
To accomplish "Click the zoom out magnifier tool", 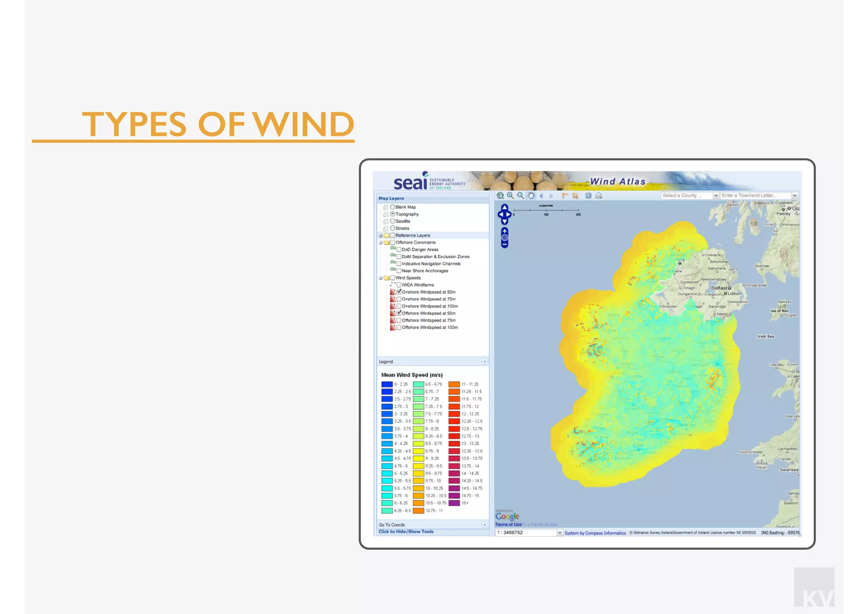I will click(520, 195).
